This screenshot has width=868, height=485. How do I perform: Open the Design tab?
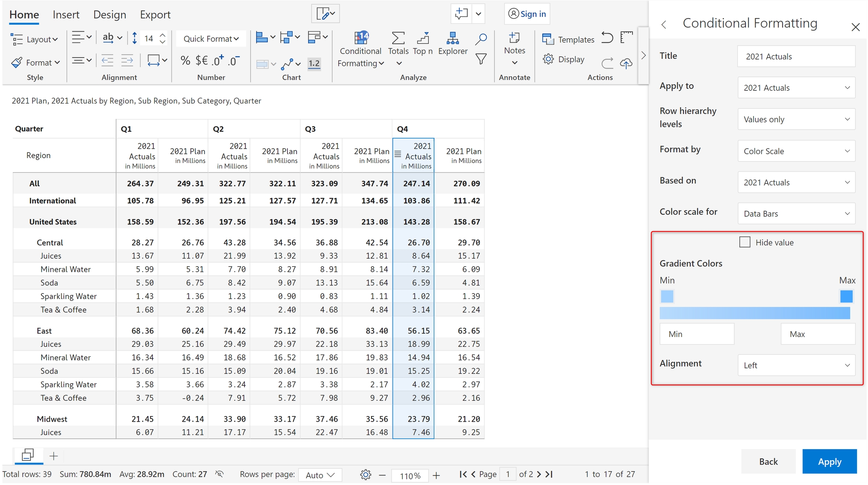pos(109,15)
